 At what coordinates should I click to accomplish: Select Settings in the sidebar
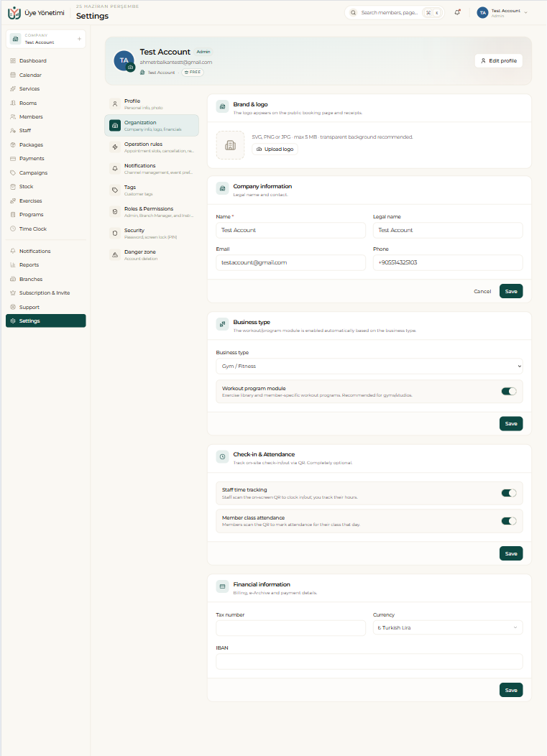[x=46, y=321]
